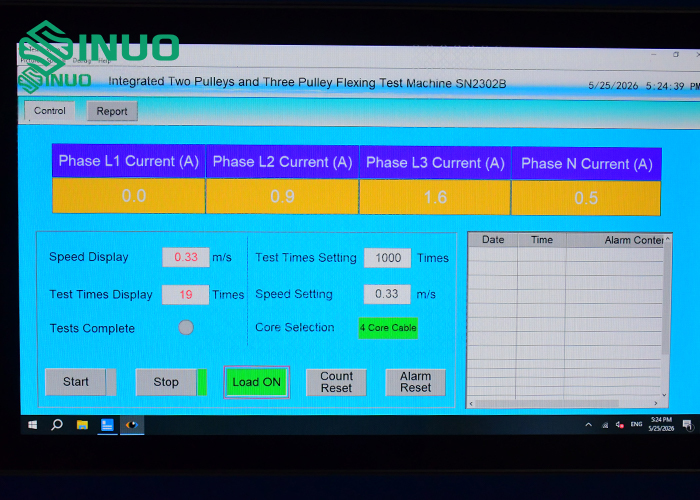This screenshot has width=700, height=500.
Task: Click the Test Times Display label
Action: pos(101,295)
